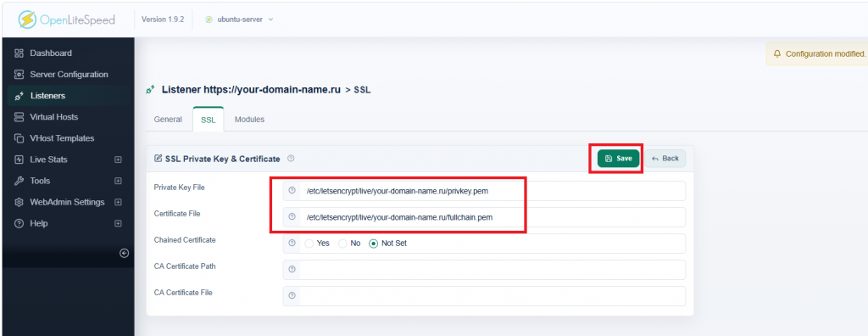Click the OpenLiteSpeed logo
Screen dimensions: 868x336
(66, 20)
